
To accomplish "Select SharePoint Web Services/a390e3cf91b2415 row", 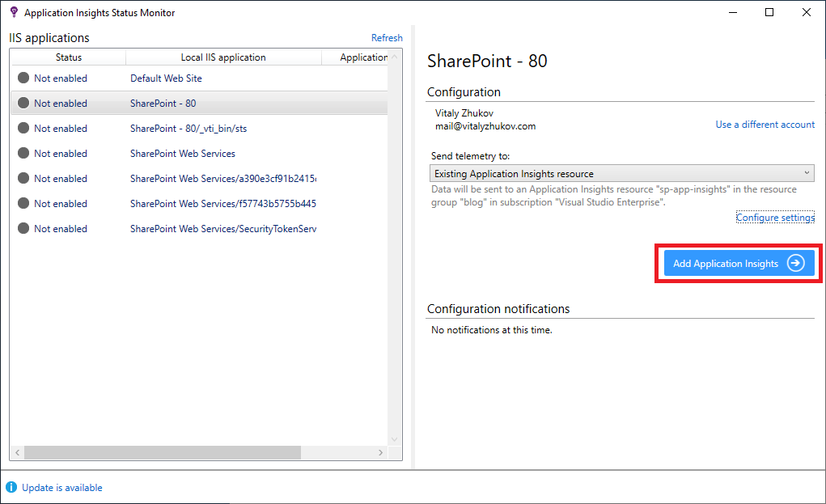I will point(199,178).
